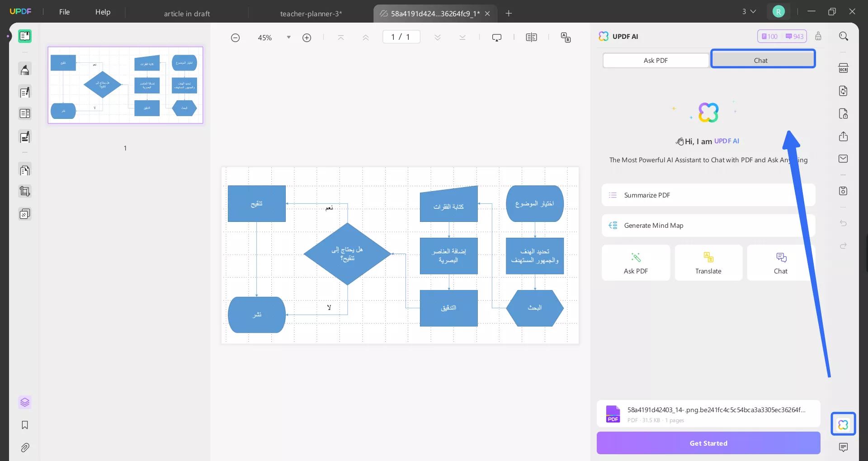Open the Help menu

(x=103, y=12)
